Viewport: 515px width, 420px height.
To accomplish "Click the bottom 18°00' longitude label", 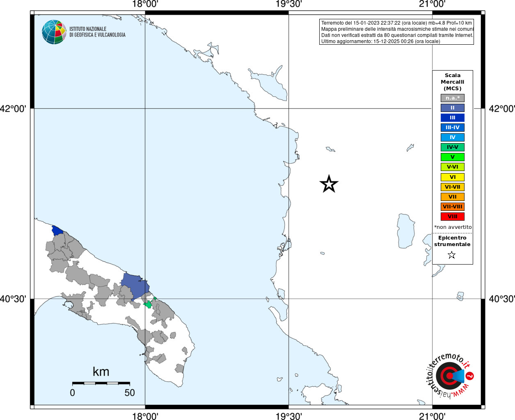I will click(145, 416).
